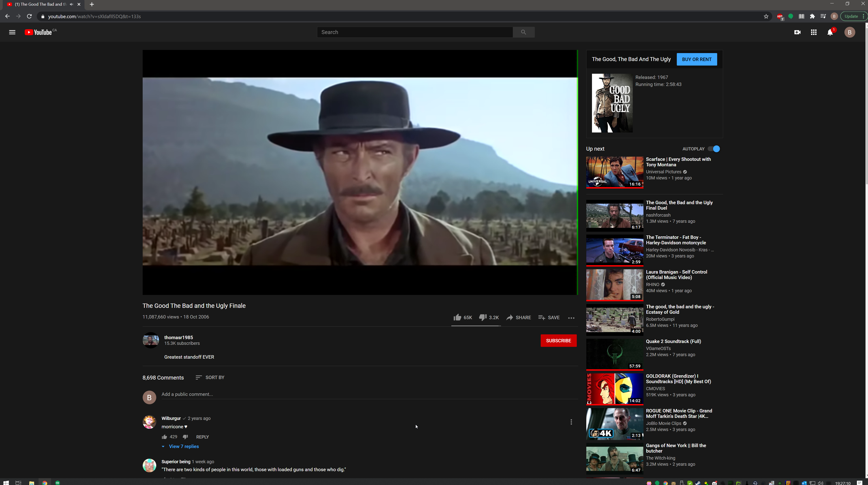Click the video player to pause
The image size is (868, 485).
[360, 172]
